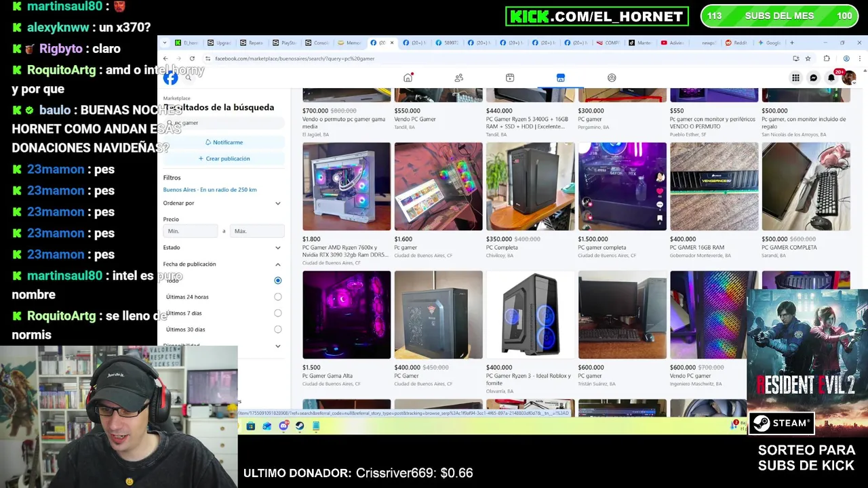This screenshot has height=488, width=868.
Task: Reload the page with refresh icon
Action: point(192,58)
